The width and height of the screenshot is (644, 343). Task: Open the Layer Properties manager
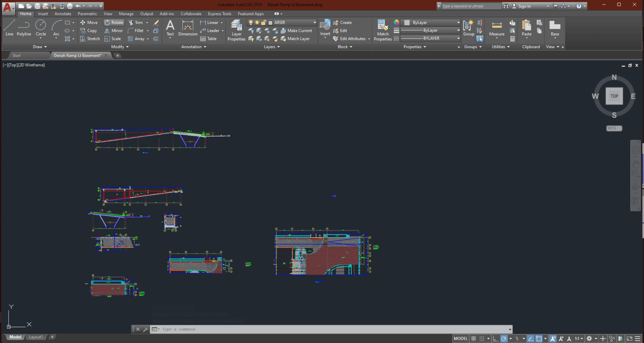click(236, 29)
